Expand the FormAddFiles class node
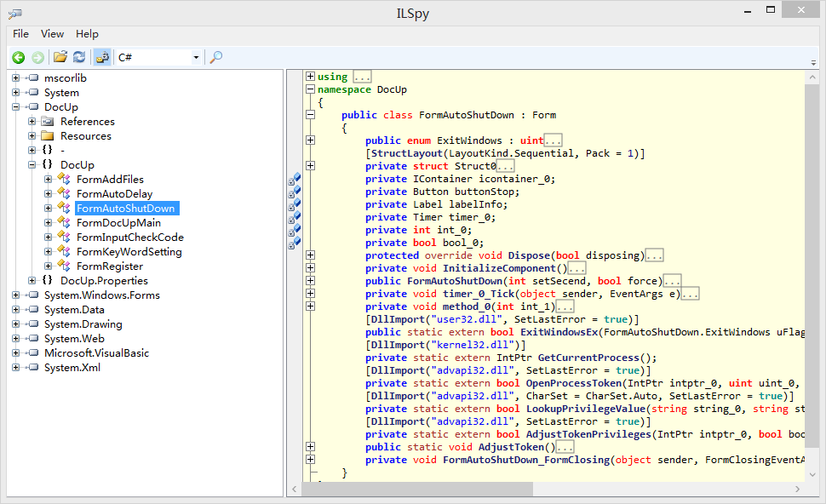 point(49,179)
